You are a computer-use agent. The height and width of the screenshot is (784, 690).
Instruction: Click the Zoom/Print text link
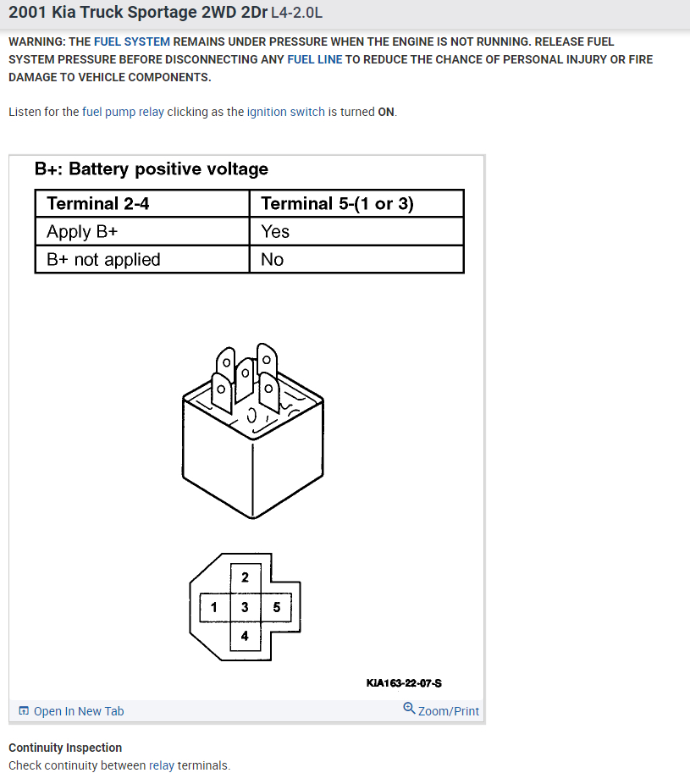pyautogui.click(x=449, y=711)
